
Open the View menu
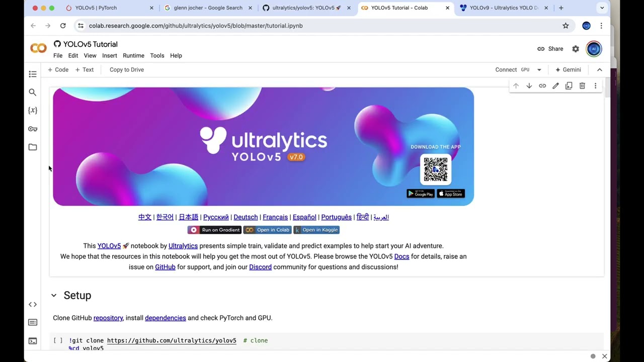[90, 56]
